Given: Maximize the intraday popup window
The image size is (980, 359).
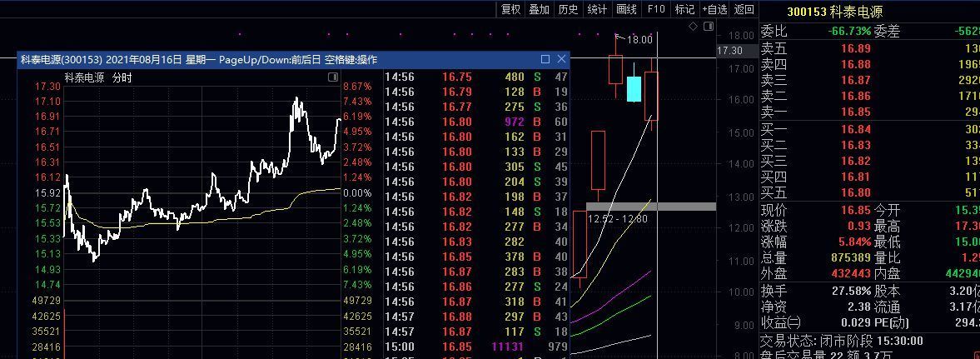Looking at the screenshot, I should (545, 59).
